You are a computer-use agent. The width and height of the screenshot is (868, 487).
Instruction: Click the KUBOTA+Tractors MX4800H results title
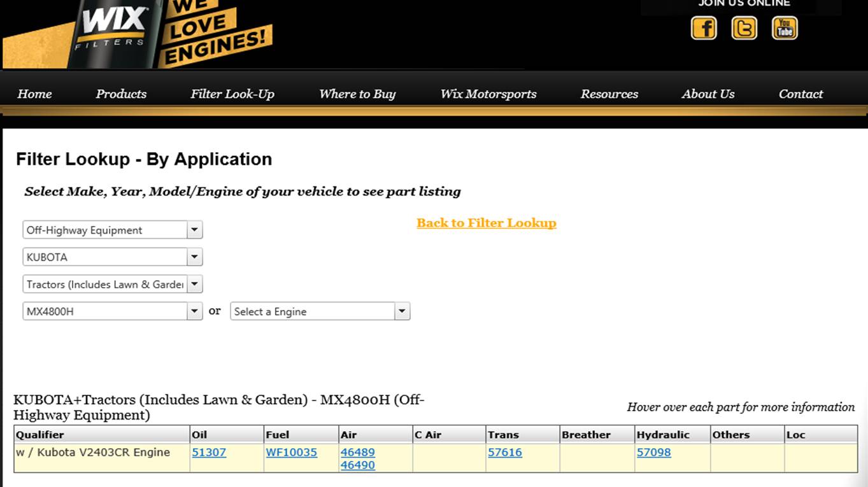(x=218, y=407)
